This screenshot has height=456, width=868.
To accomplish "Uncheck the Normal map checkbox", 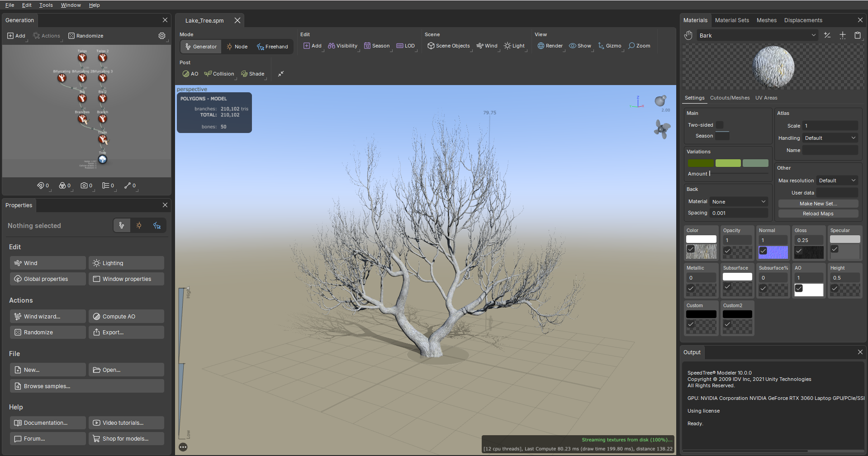I will click(763, 251).
